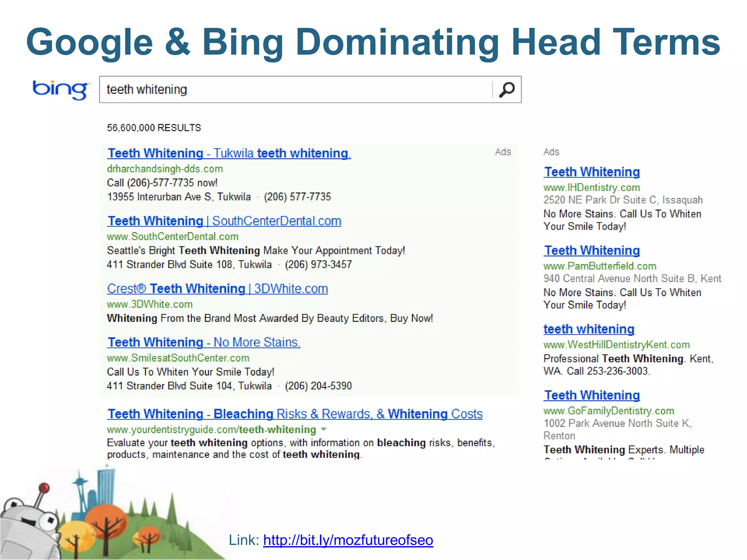Click the '2520 NE Park Dr Suite C, Issaquah' address
747x560 pixels.
click(x=623, y=200)
